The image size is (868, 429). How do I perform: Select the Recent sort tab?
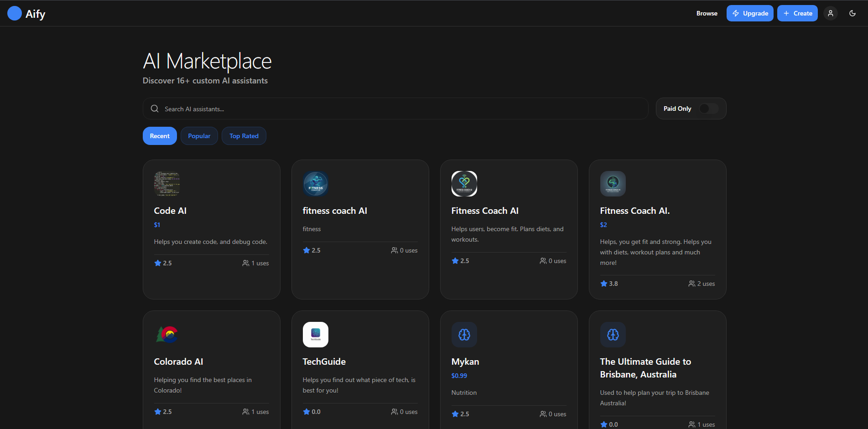pyautogui.click(x=160, y=136)
